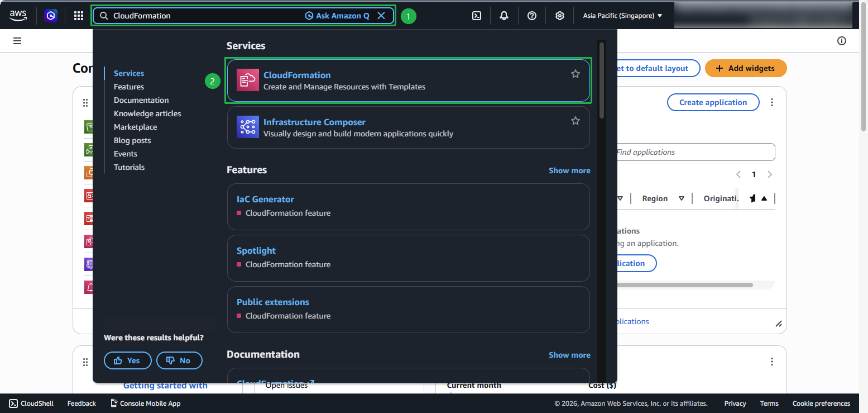Click the AWS logo home icon
The image size is (868, 413).
tap(18, 16)
